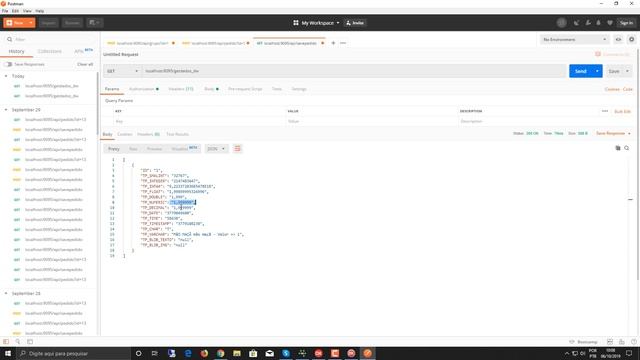The width and height of the screenshot is (640, 360).
Task: Open the Chrome icon in the taskbar
Action: pyautogui.click(x=220, y=353)
